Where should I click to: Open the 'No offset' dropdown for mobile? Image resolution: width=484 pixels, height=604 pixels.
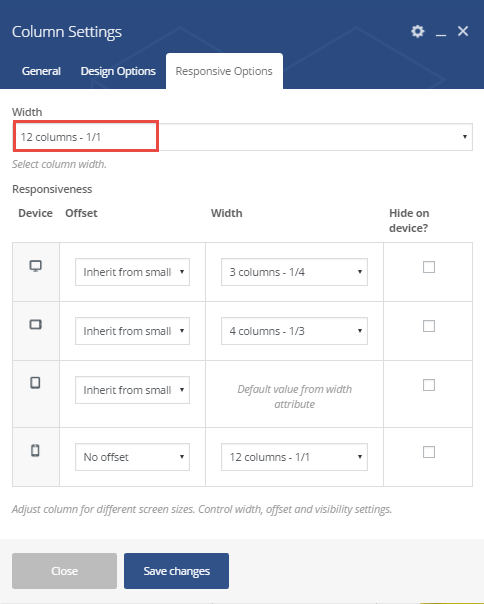pyautogui.click(x=132, y=457)
